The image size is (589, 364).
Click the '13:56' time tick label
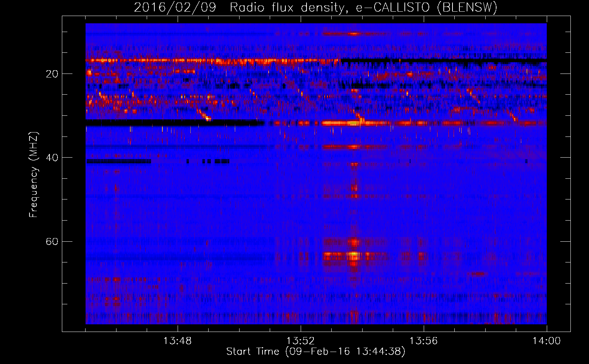point(423,341)
